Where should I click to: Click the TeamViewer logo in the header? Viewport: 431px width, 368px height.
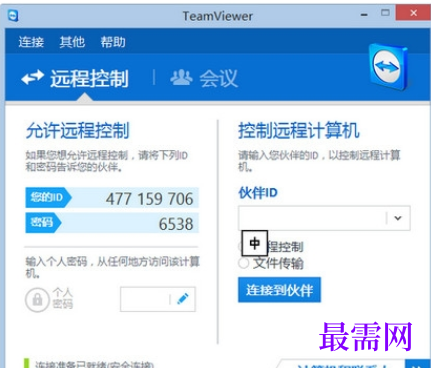(x=388, y=67)
